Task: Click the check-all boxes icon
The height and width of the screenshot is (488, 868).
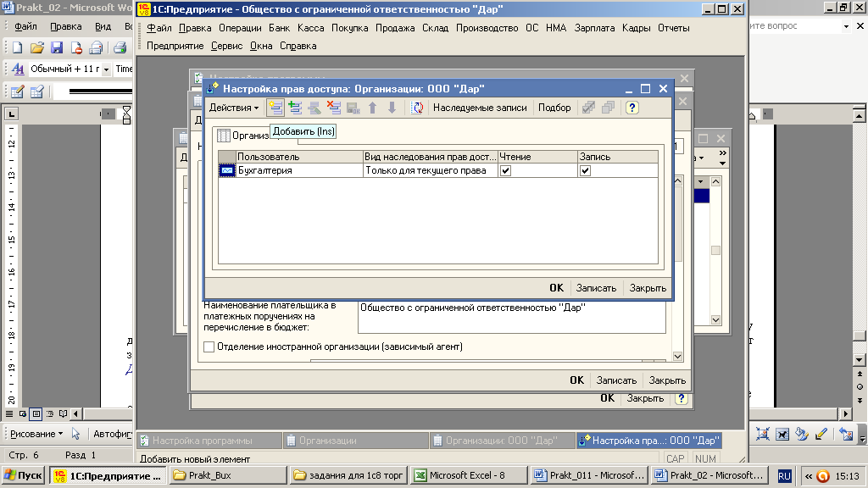Action: 588,108
